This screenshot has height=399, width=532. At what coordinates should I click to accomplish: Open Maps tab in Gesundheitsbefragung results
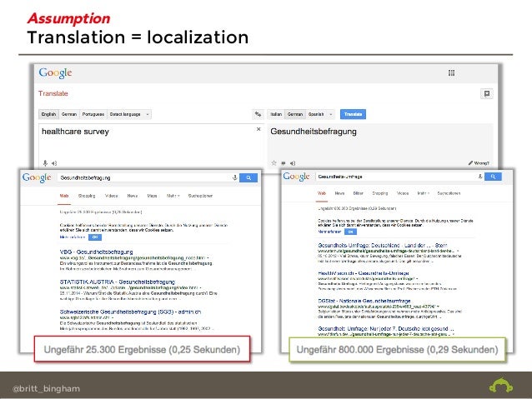(x=153, y=196)
